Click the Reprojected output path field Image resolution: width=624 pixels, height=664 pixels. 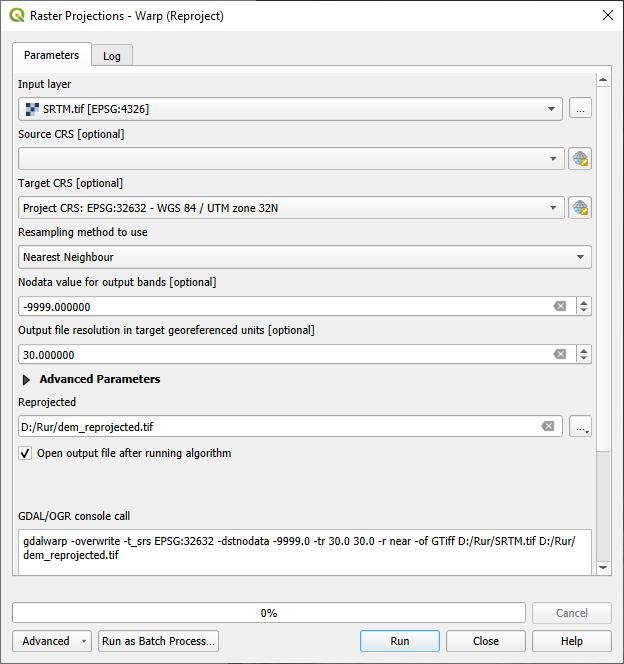pyautogui.click(x=279, y=426)
